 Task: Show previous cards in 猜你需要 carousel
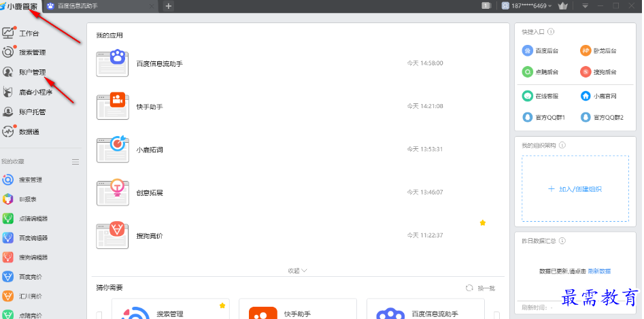(x=99, y=315)
